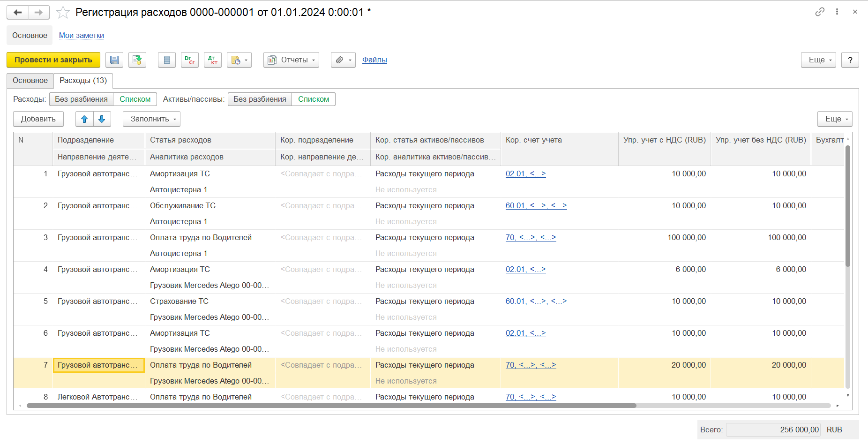
Task: Select Подразделение cell in highlighted row 7
Action: [x=99, y=365]
